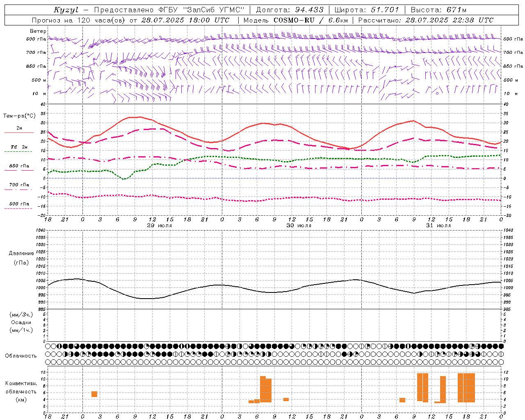
Task: Click the "Давление" pressure panel label
Action: tap(21, 253)
